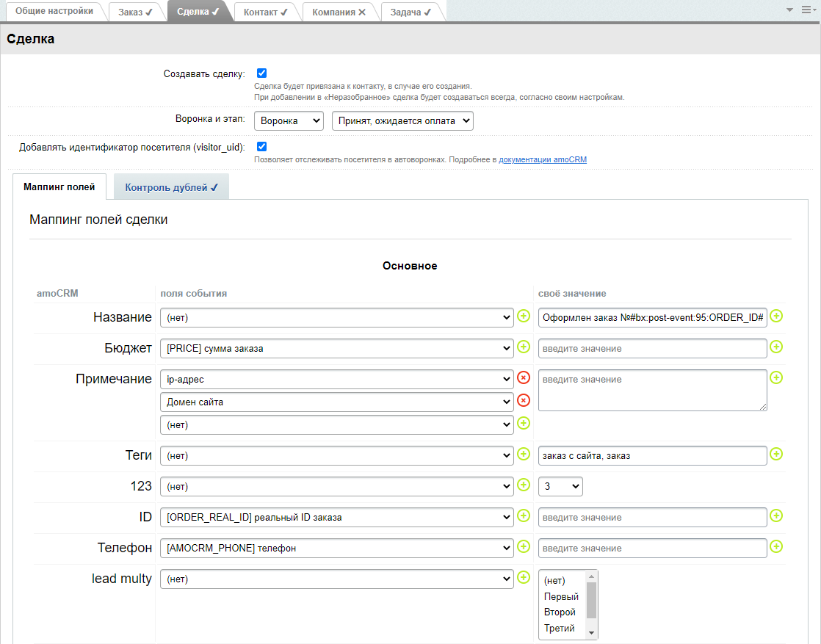Click the Теги custom value input
This screenshot has height=644, width=821.
652,456
